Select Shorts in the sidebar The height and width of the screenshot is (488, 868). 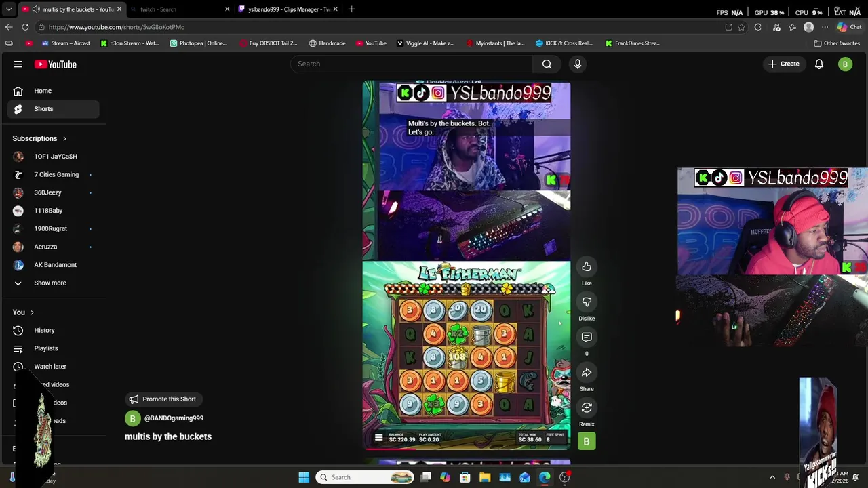(x=54, y=108)
